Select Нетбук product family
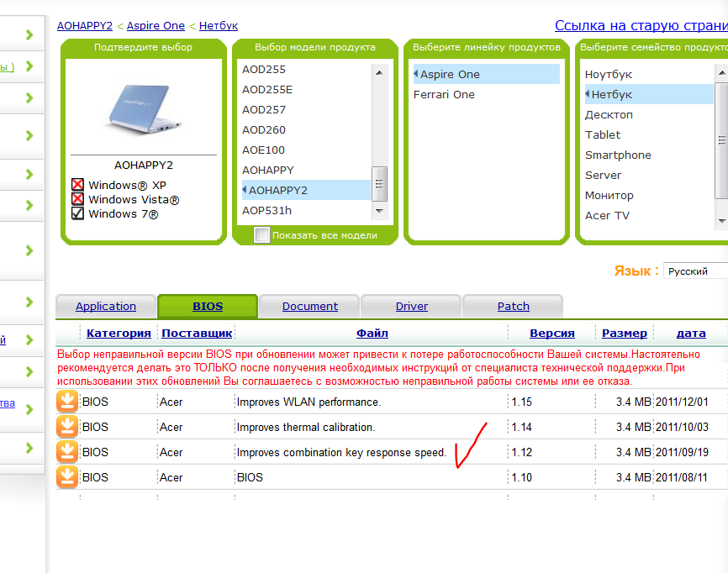Viewport: 728px width, 573px height. [649, 95]
